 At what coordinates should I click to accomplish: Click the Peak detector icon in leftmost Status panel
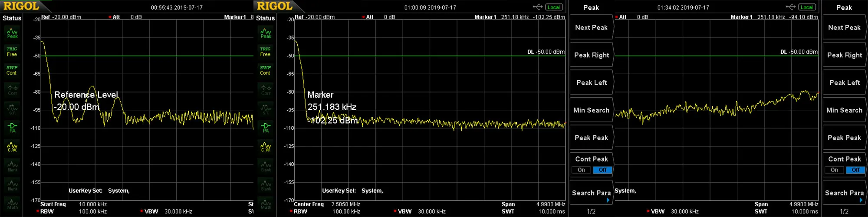[x=12, y=33]
